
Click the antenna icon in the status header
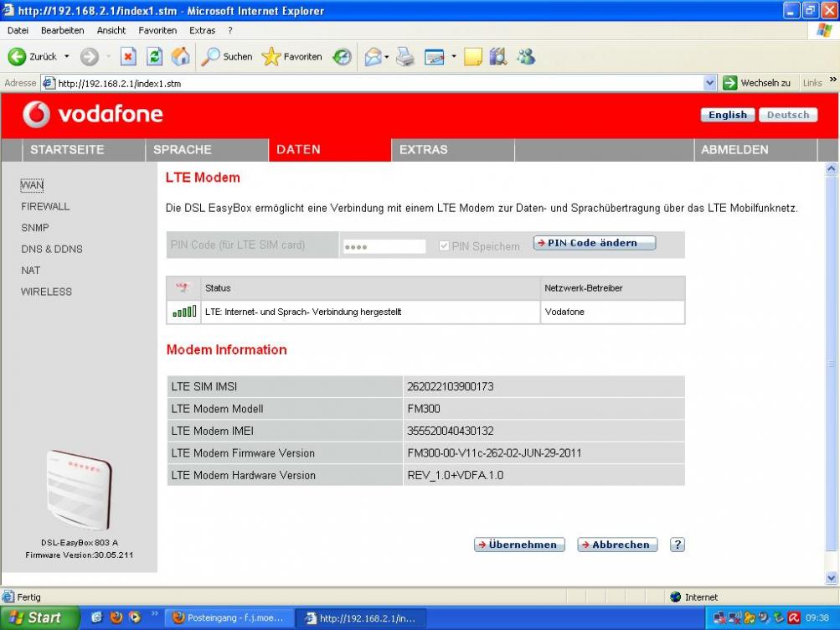tap(183, 287)
